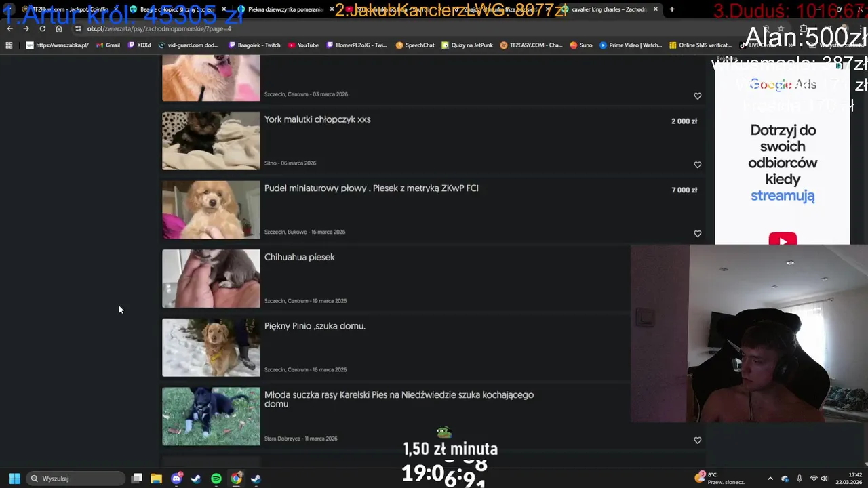Favorite the Pudel miniaturowy płowy listing
This screenshot has height=488, width=868.
[x=697, y=234]
